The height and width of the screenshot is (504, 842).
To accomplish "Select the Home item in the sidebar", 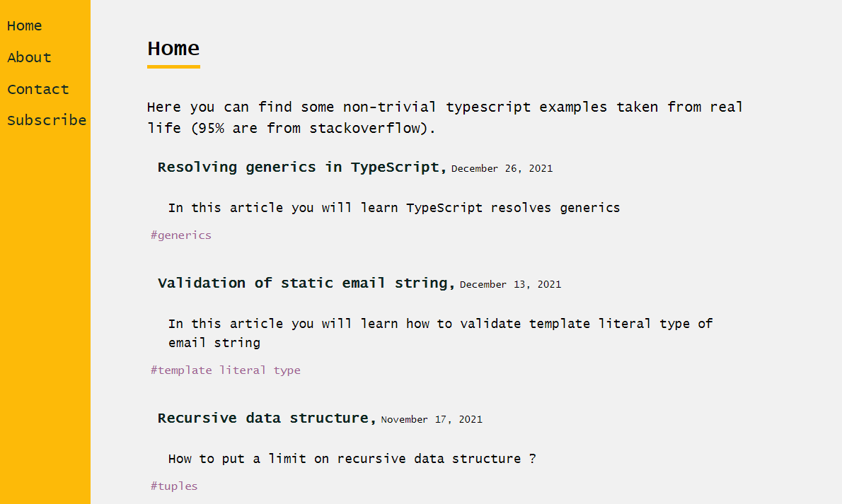I will point(24,25).
